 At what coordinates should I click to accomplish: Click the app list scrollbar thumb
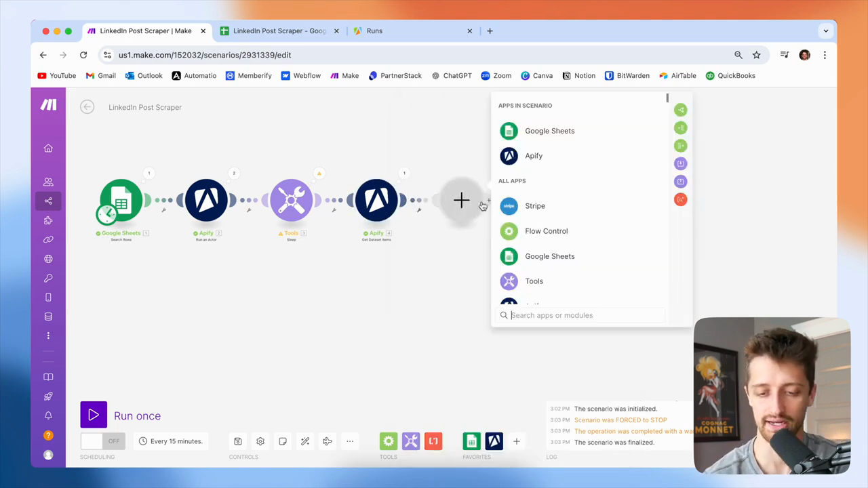point(668,98)
